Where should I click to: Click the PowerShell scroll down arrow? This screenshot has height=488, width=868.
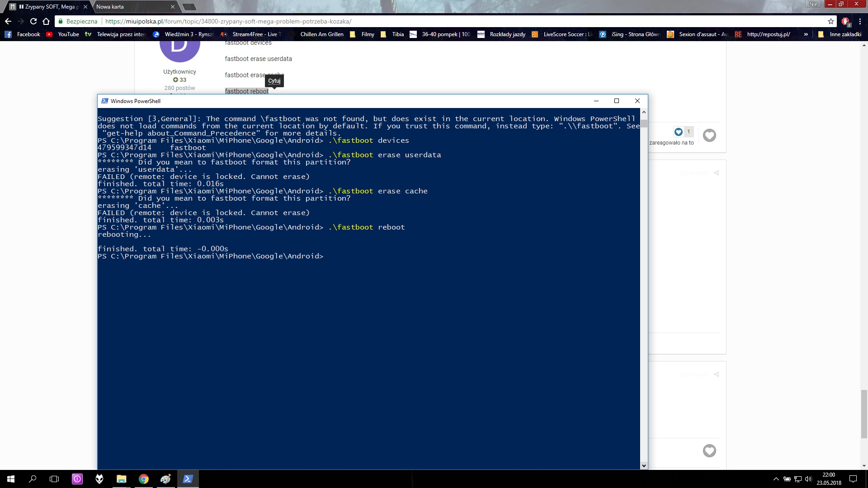coord(644,465)
